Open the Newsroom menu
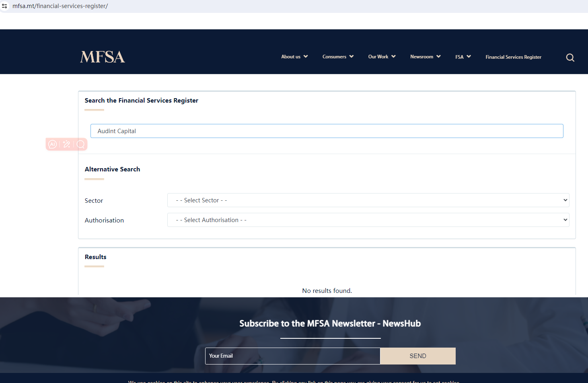This screenshot has width=588, height=383. pyautogui.click(x=425, y=57)
